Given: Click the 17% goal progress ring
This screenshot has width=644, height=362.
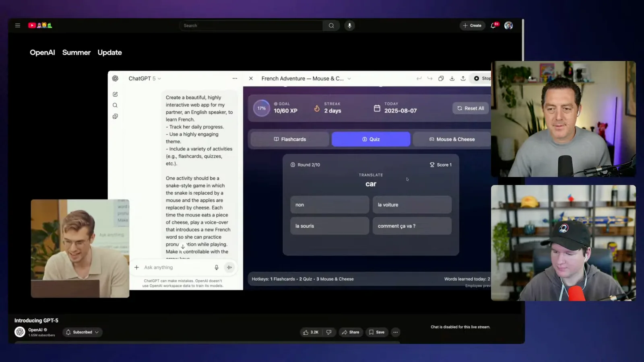Looking at the screenshot, I should pos(262,108).
